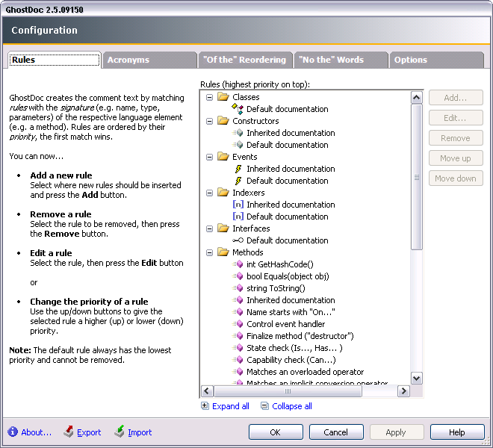Click the constructor icon for Constructors Inherited documentation
The height and width of the screenshot is (448, 493).
[238, 133]
